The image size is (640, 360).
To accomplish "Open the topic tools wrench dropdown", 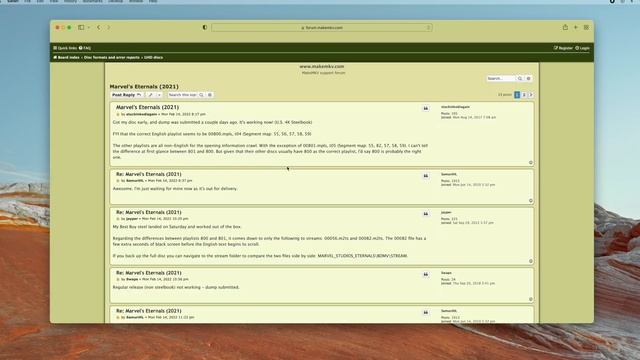I will (154, 95).
